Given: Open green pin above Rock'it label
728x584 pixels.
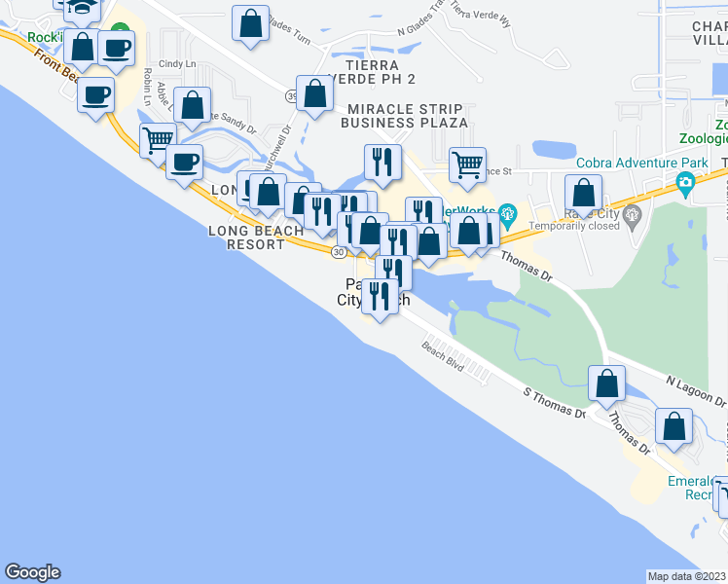Looking at the screenshot, I should 121,29.
